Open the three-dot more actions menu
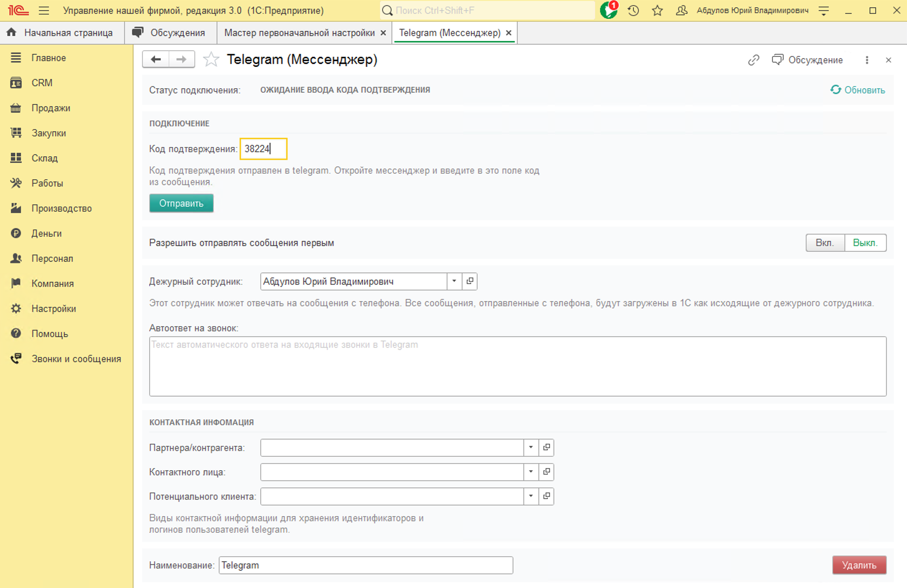This screenshot has width=907, height=588. coord(867,60)
